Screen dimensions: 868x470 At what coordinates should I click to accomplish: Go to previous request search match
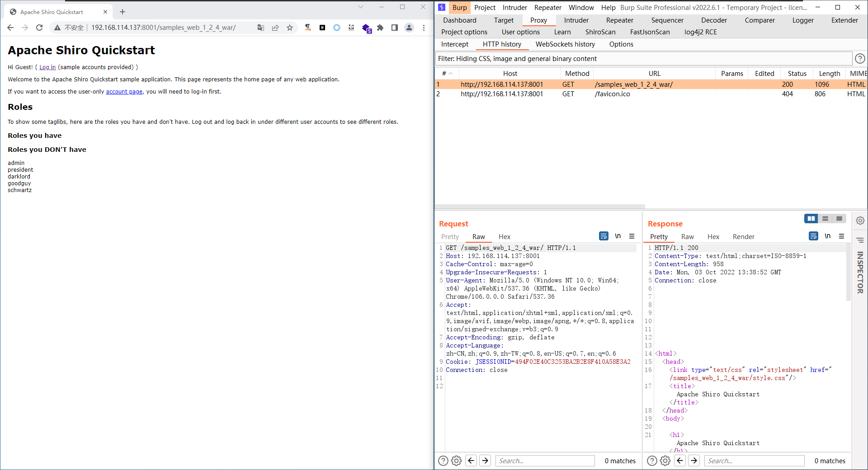[x=471, y=461]
